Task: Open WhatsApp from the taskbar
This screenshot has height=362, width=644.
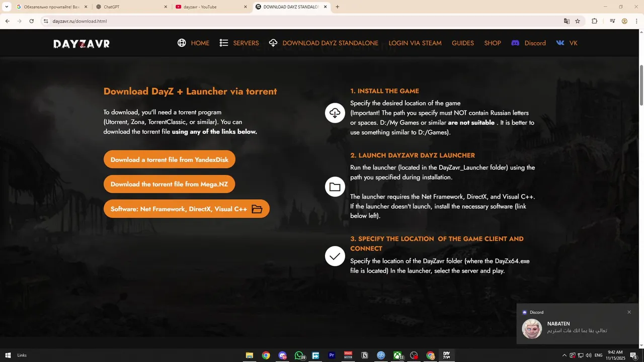Action: tap(299, 355)
